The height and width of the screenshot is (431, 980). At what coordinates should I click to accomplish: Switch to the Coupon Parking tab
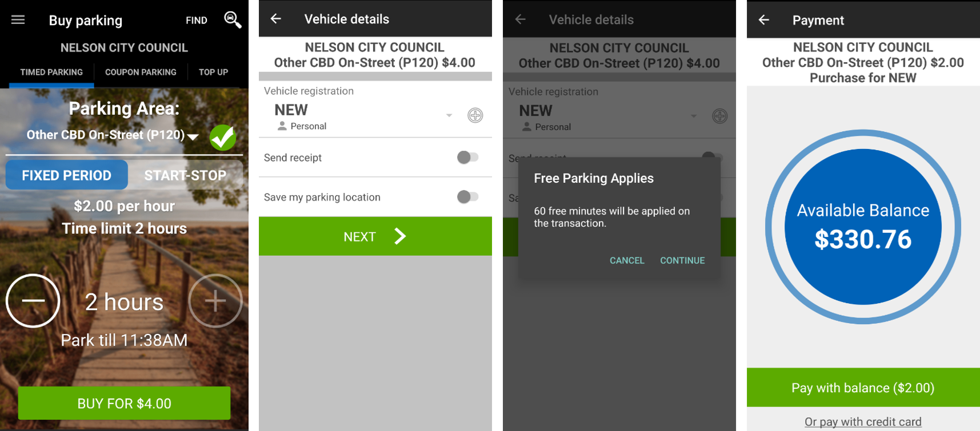[x=141, y=72]
